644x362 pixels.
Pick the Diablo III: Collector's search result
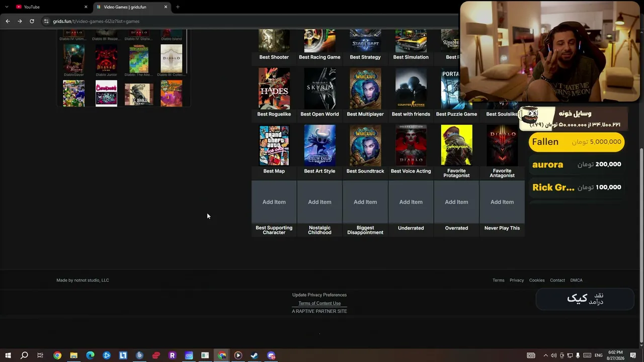coord(172,58)
